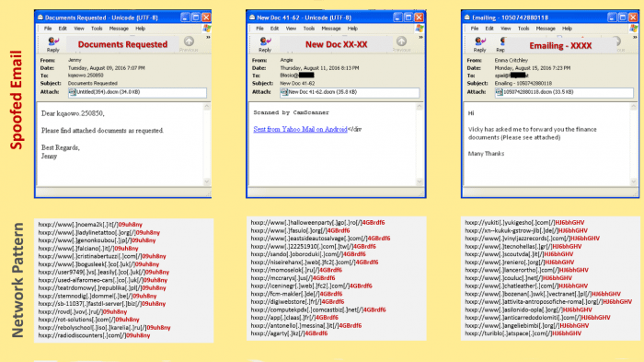
Task: Click agarty kz URL in network pattern list
Action: (289, 333)
